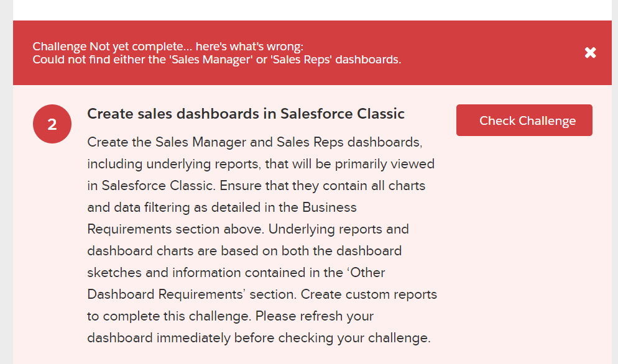Click the step 2 circle badge
Image resolution: width=618 pixels, height=364 pixels.
52,124
